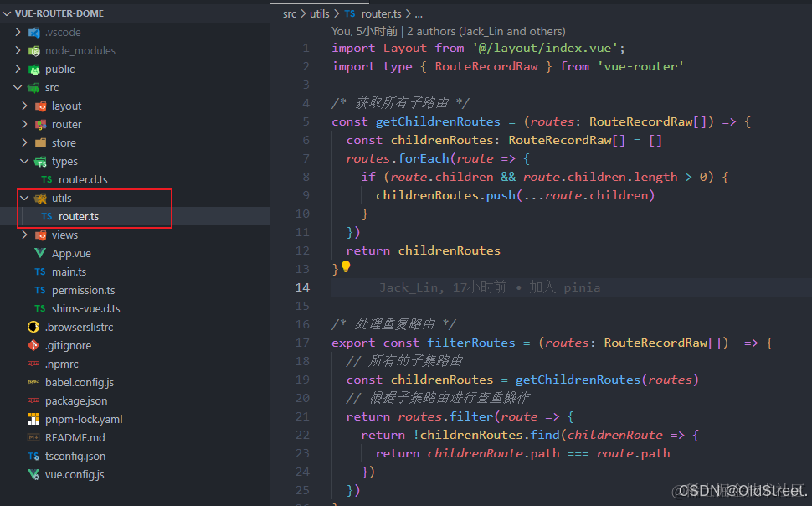
Task: Click the .vscode folder icon
Action: [x=34, y=32]
